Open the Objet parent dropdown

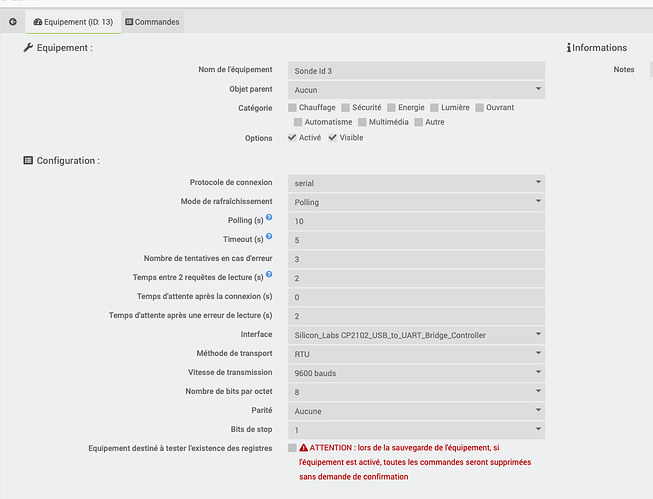416,89
